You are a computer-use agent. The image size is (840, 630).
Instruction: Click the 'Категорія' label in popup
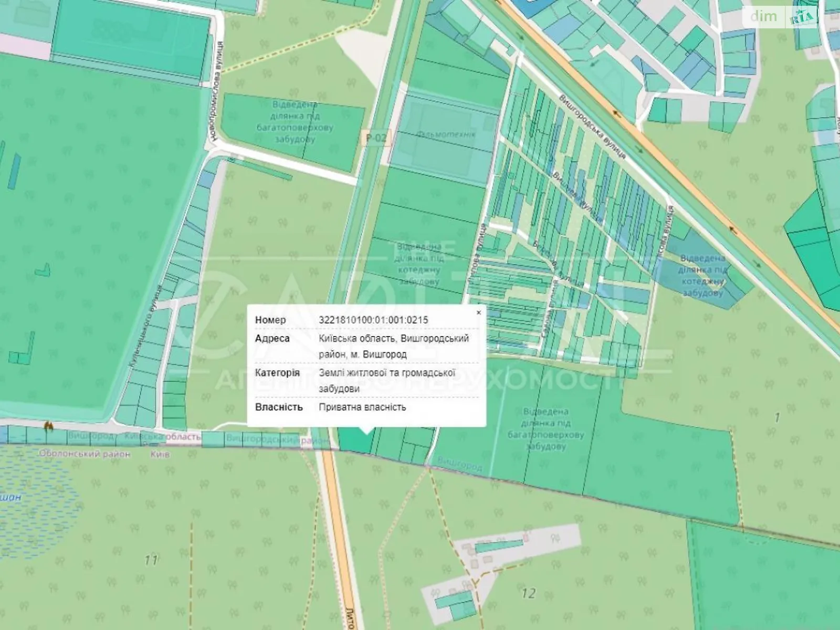277,373
